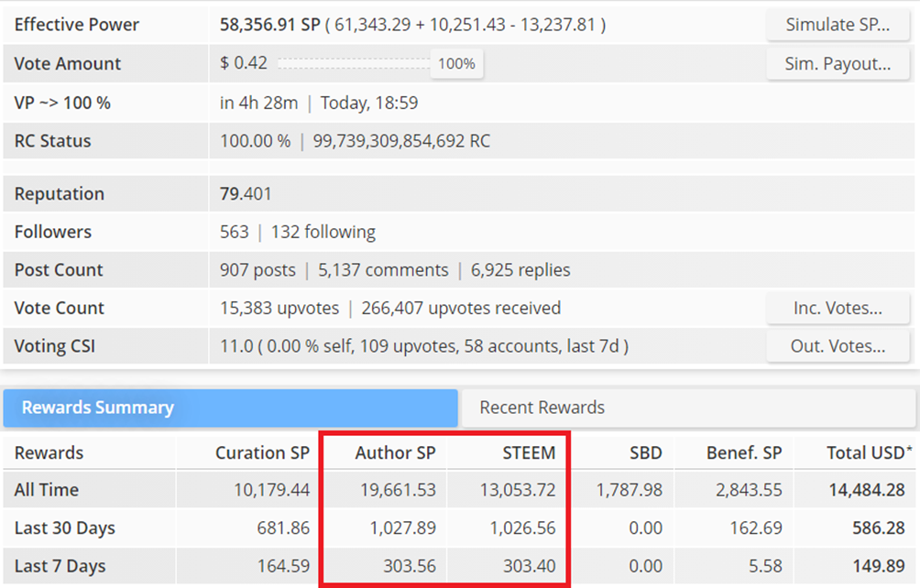
Task: Click the Voting CSI label
Action: click(x=55, y=346)
